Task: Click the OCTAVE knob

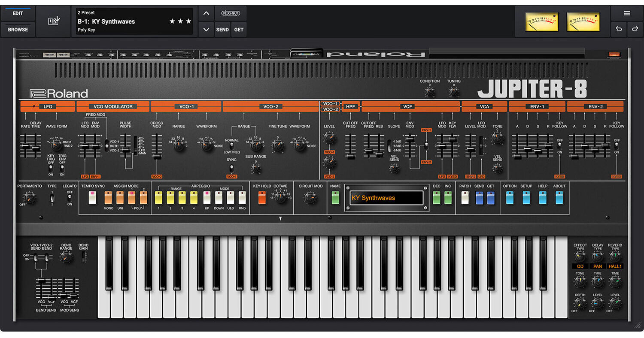Action: tap(280, 198)
